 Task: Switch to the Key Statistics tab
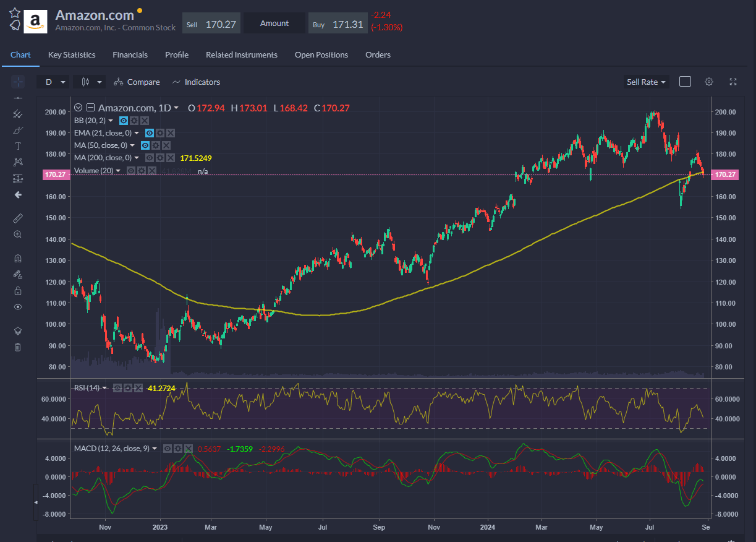coord(72,55)
